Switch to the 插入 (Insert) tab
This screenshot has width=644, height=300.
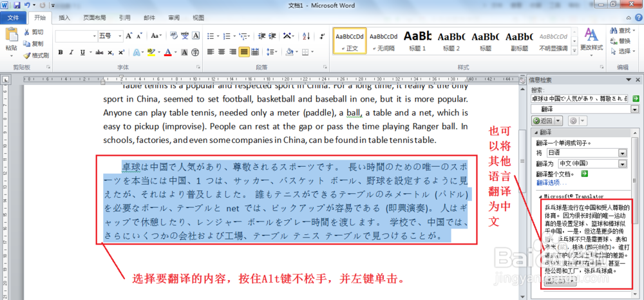click(x=64, y=17)
